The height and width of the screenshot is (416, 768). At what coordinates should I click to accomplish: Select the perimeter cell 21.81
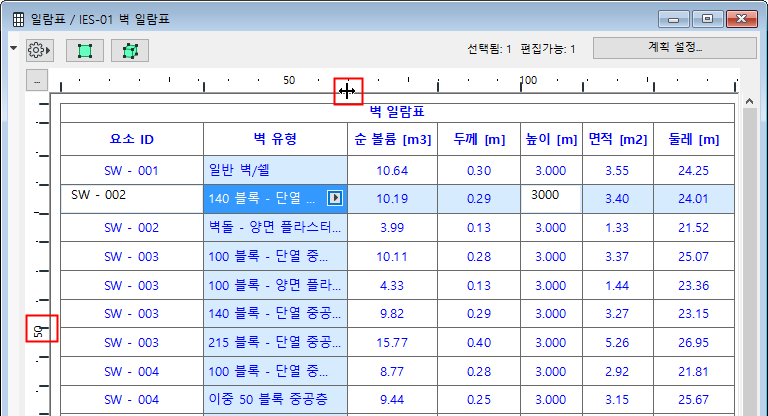pyautogui.click(x=694, y=371)
